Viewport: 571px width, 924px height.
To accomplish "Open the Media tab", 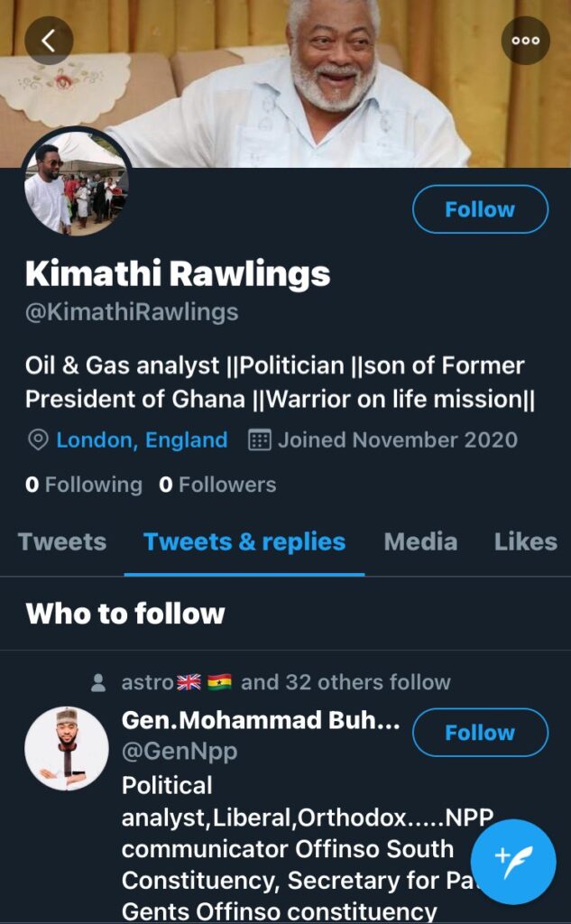I will pyautogui.click(x=420, y=541).
